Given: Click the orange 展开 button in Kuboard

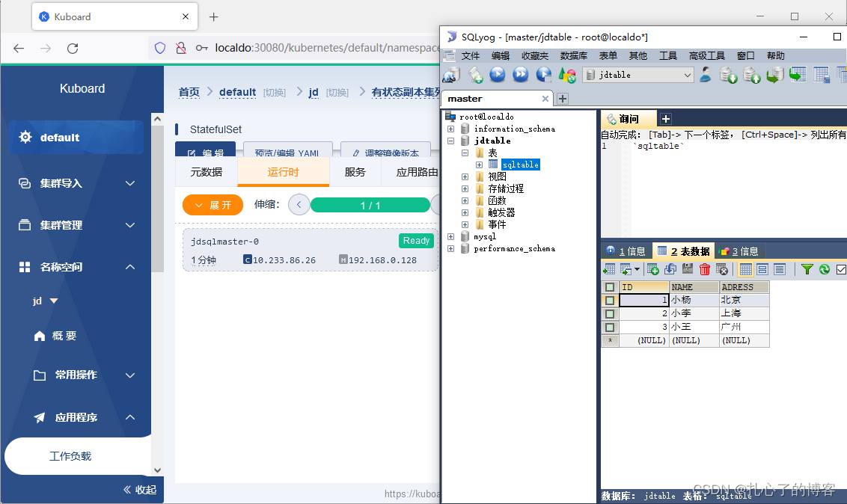Looking at the screenshot, I should pos(212,204).
